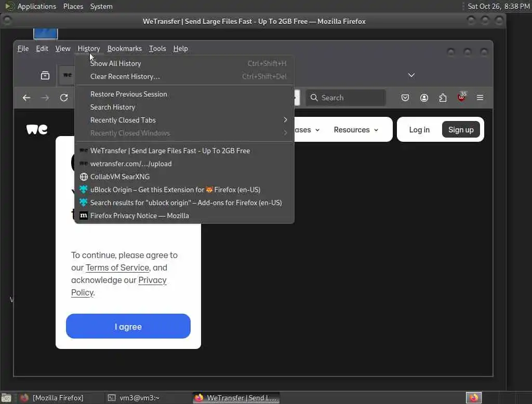The height and width of the screenshot is (404, 532).
Task: Click the search magnifier icon
Action: point(314,98)
